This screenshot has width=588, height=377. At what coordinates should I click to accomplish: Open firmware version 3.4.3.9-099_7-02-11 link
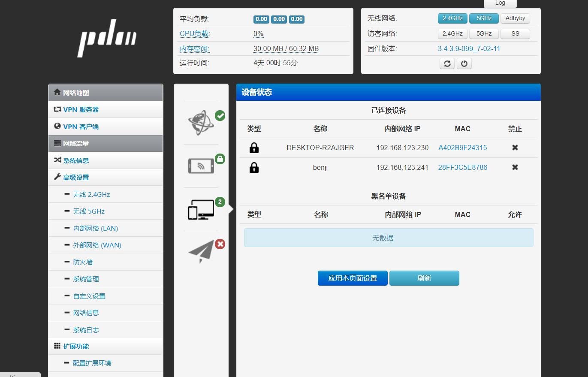(x=469, y=48)
